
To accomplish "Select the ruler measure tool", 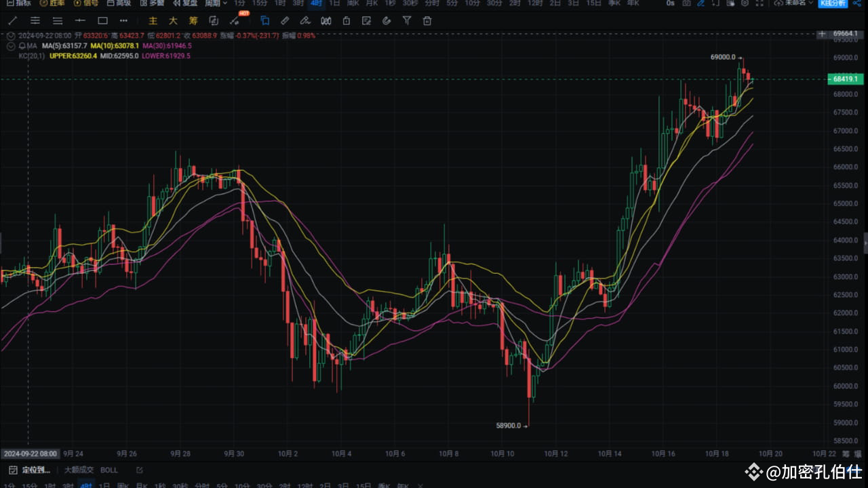I will click(x=285, y=21).
